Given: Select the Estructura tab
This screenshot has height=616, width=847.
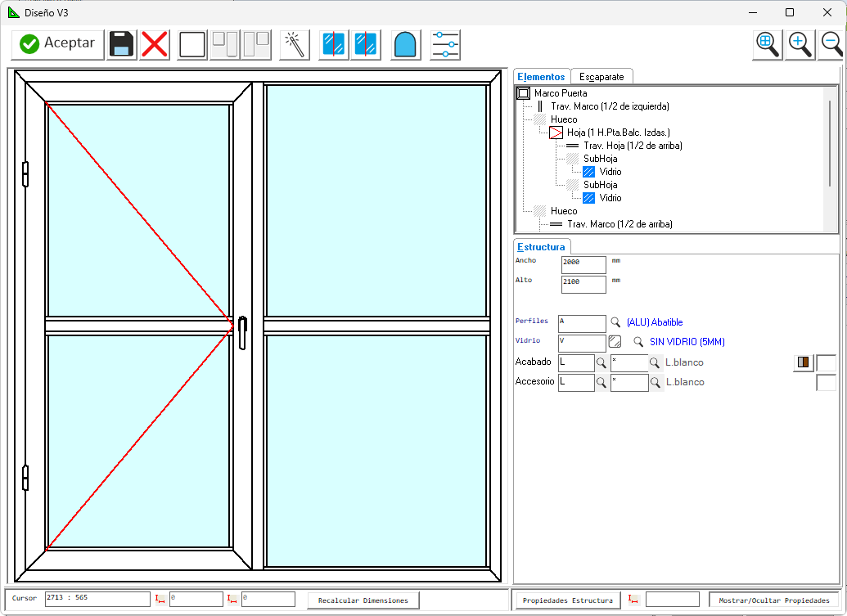Looking at the screenshot, I should (x=541, y=247).
